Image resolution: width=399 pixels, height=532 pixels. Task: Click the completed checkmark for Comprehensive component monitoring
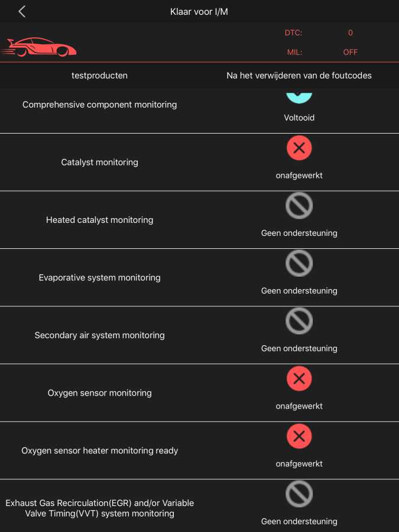point(299,95)
